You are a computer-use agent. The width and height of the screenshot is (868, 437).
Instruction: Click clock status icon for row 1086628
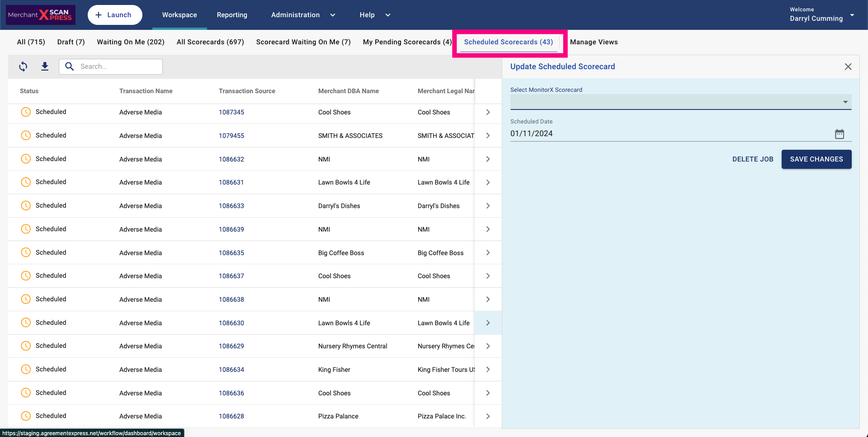pos(26,416)
